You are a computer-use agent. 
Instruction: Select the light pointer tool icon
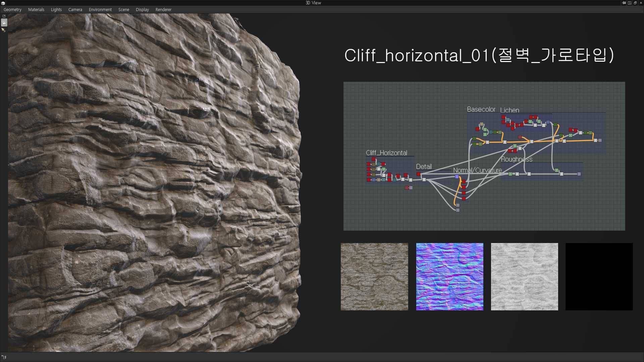click(4, 30)
